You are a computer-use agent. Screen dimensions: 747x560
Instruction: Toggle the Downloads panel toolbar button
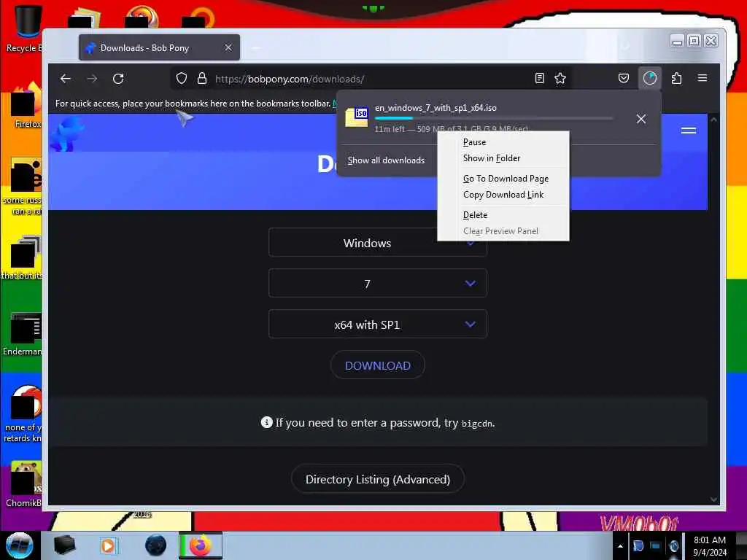tap(650, 78)
